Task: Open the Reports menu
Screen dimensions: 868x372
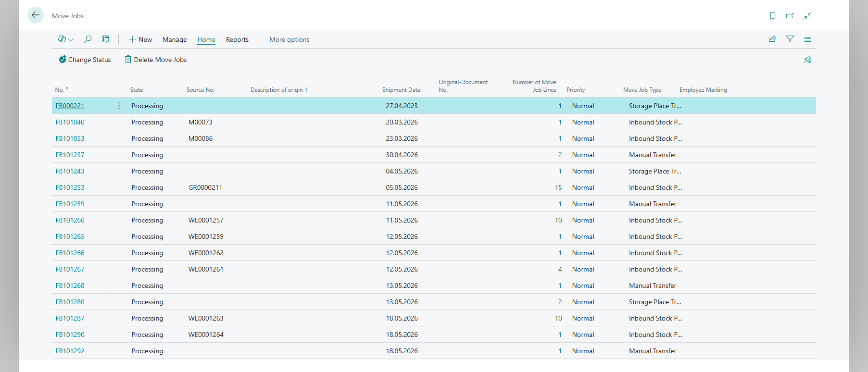Action: tap(237, 39)
